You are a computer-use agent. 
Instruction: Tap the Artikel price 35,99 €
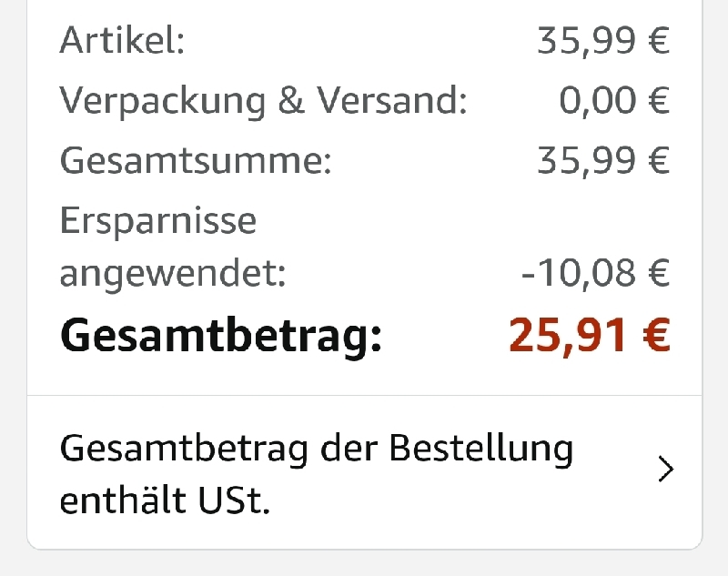(603, 41)
